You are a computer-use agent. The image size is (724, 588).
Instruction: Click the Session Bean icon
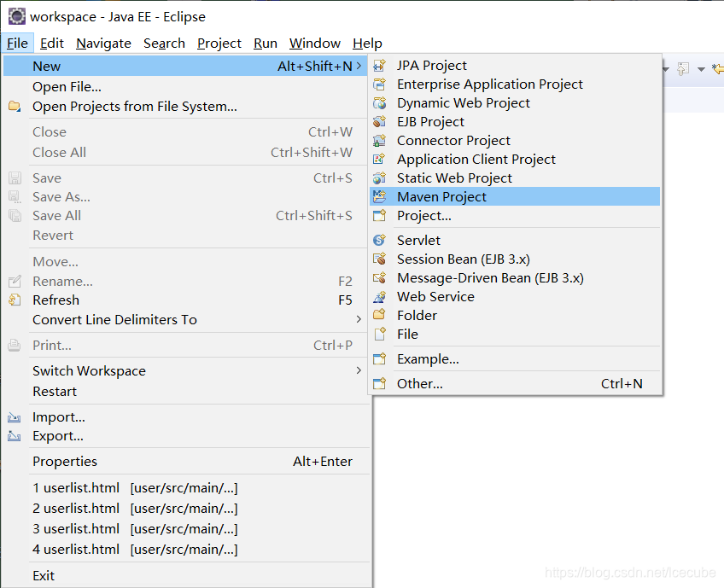pyautogui.click(x=380, y=259)
